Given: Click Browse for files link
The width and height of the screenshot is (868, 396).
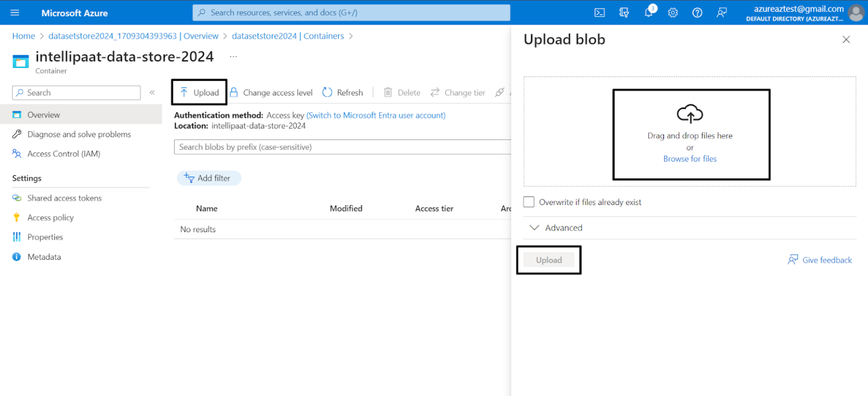Looking at the screenshot, I should 689,159.
